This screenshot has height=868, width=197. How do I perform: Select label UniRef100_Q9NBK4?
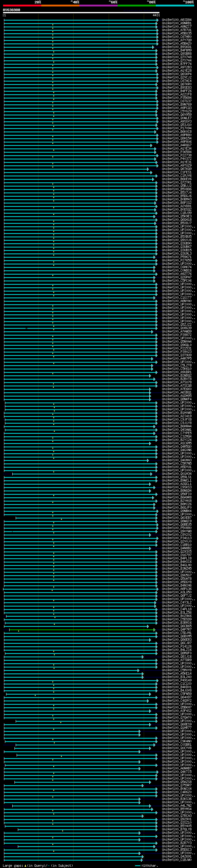point(177,511)
